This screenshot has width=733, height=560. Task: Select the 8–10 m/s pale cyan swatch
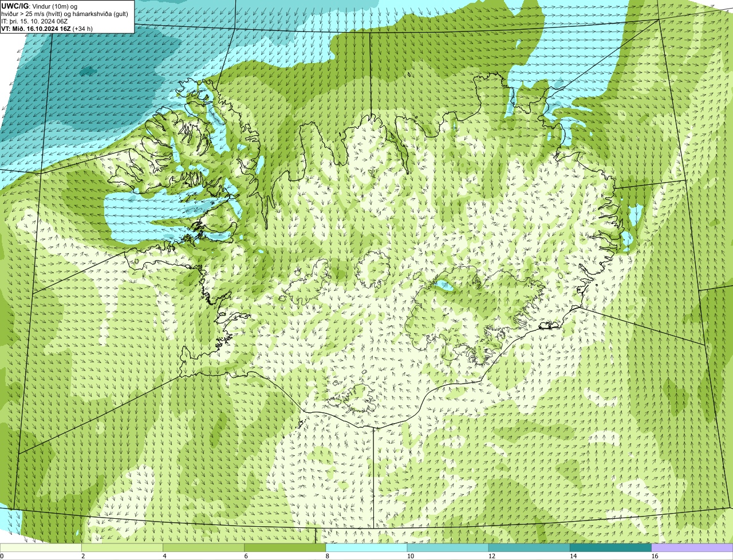(366, 547)
